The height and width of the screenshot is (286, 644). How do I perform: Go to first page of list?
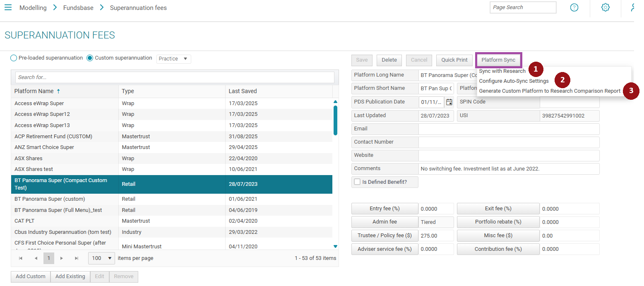[x=21, y=258]
